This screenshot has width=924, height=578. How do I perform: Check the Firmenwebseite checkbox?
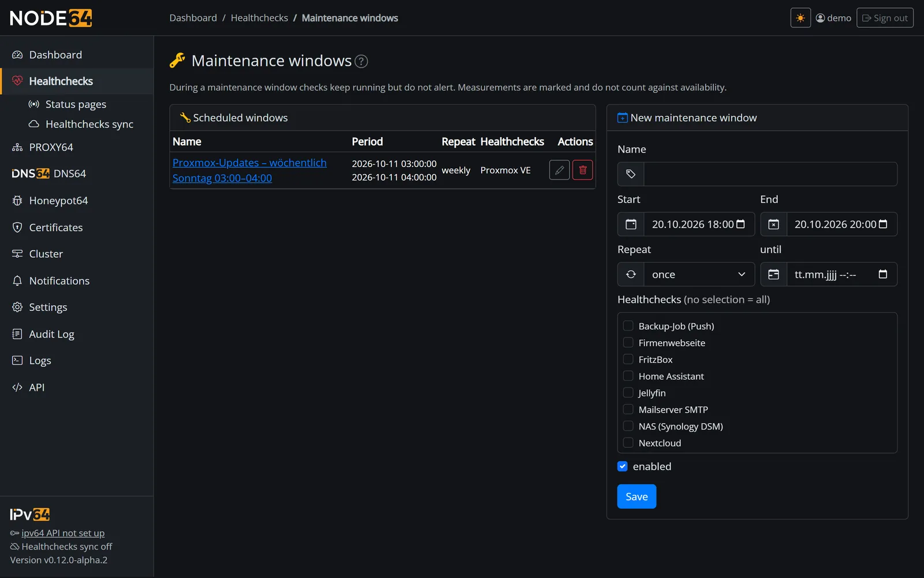click(x=628, y=343)
